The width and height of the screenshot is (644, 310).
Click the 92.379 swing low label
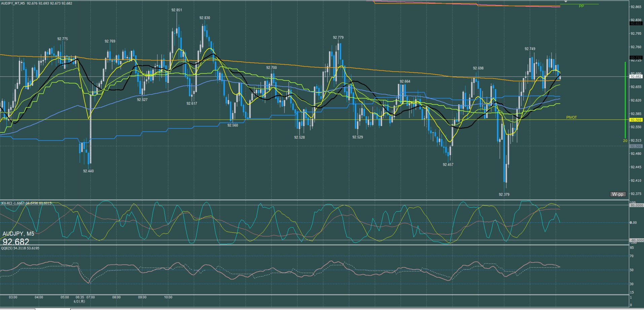click(504, 195)
